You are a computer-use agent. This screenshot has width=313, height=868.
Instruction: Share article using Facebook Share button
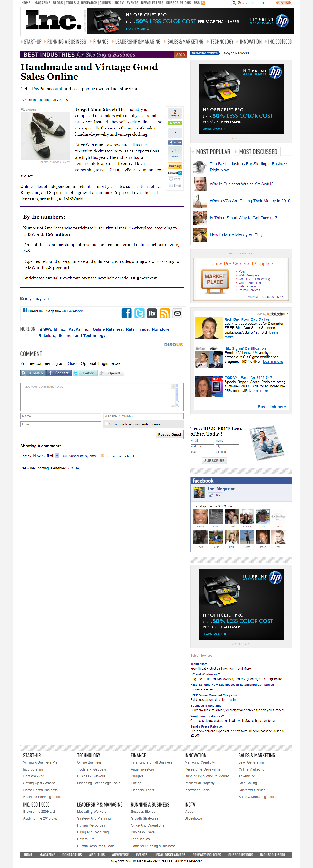coord(175,142)
